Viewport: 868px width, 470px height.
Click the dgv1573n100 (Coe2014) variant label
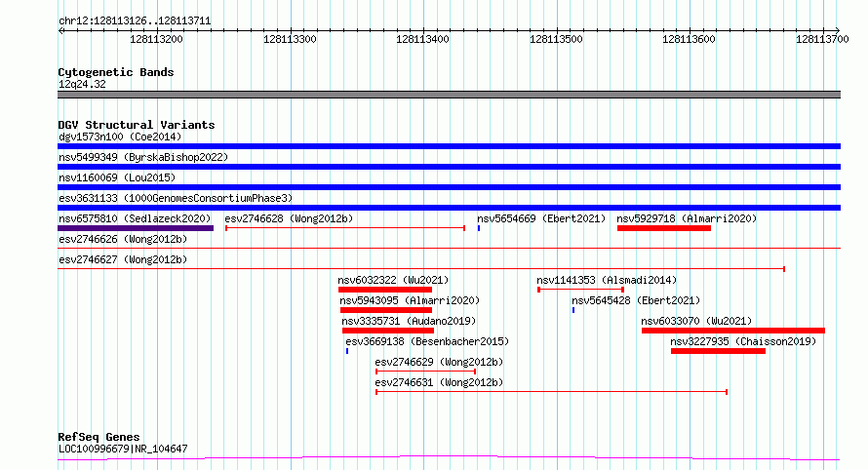coord(120,137)
